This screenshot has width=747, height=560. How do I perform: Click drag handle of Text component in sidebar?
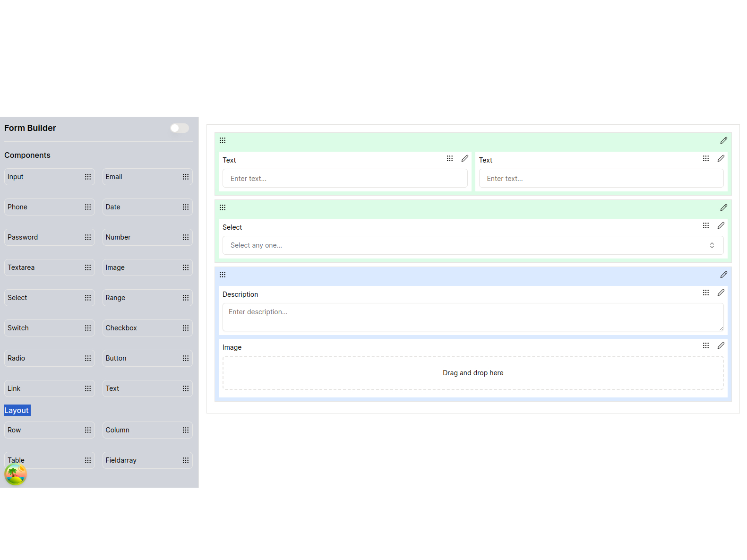point(186,388)
